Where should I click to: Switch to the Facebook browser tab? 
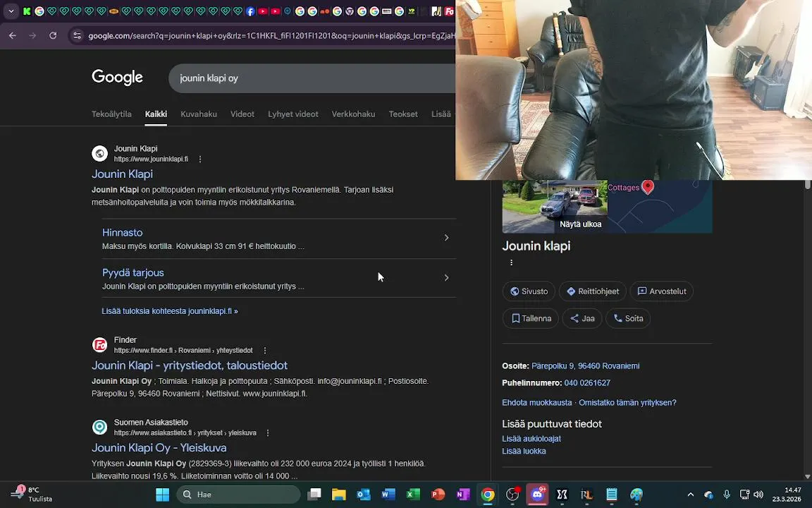(250, 11)
